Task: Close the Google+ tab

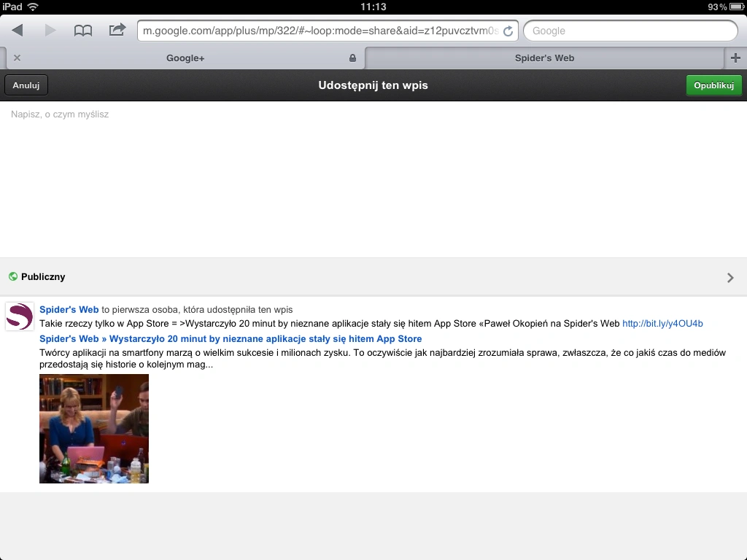Action: click(x=18, y=58)
